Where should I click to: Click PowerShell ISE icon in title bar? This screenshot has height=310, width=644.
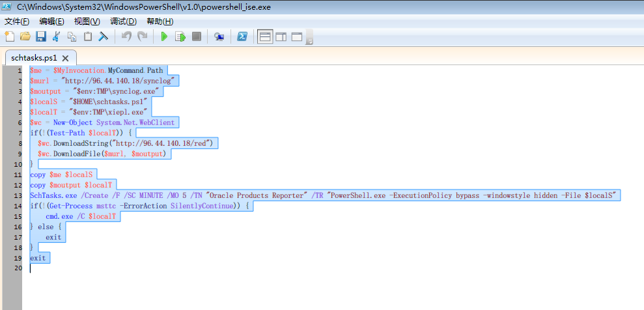[x=7, y=7]
